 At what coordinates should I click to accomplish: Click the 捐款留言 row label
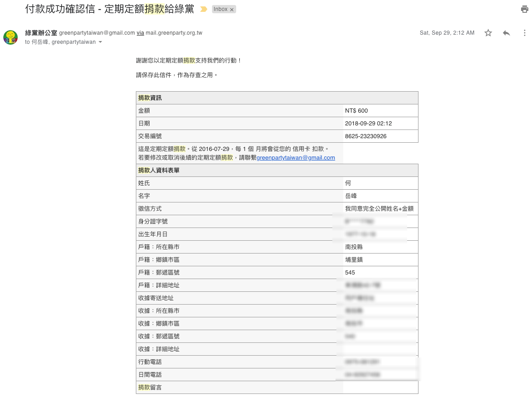150,387
